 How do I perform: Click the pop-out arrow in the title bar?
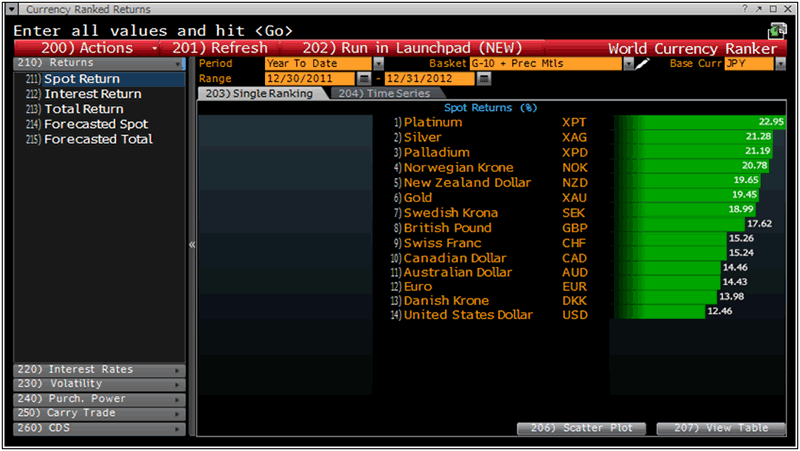(759, 8)
